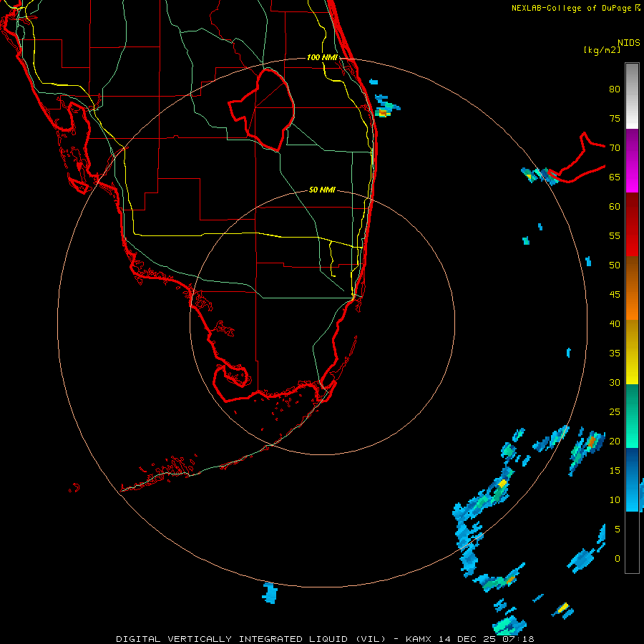The width and height of the screenshot is (644, 644).
Task: Click the magenta 65 segment of color scale
Action: pyautogui.click(x=632, y=178)
